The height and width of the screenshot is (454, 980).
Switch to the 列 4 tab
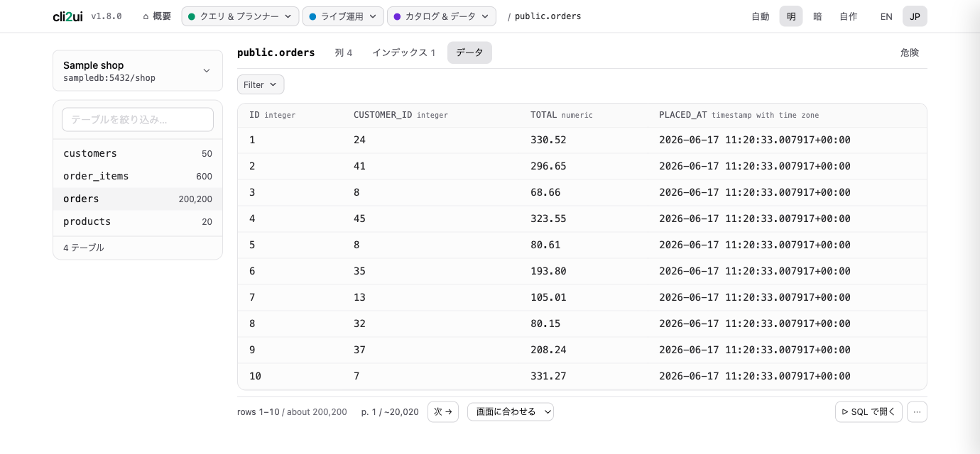click(344, 52)
